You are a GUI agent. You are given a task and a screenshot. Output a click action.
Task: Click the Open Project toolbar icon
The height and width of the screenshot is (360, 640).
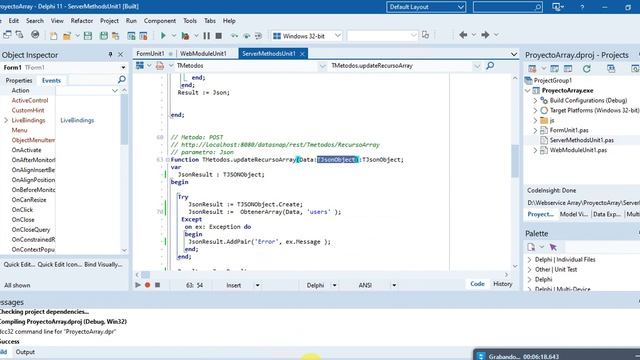pos(116,36)
